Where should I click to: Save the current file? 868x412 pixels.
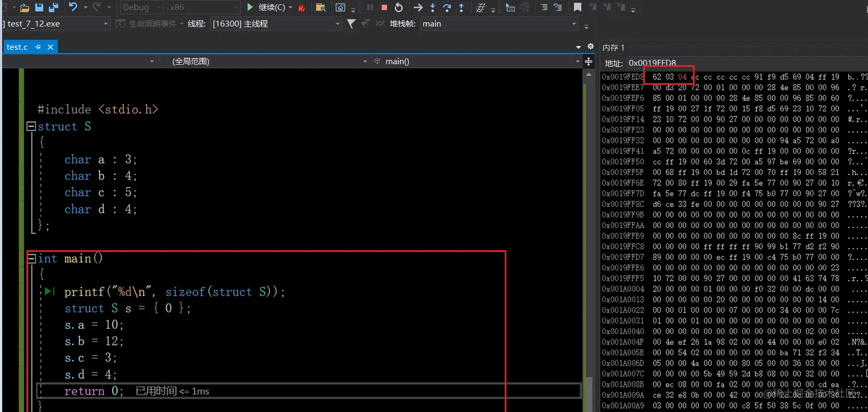click(x=40, y=7)
